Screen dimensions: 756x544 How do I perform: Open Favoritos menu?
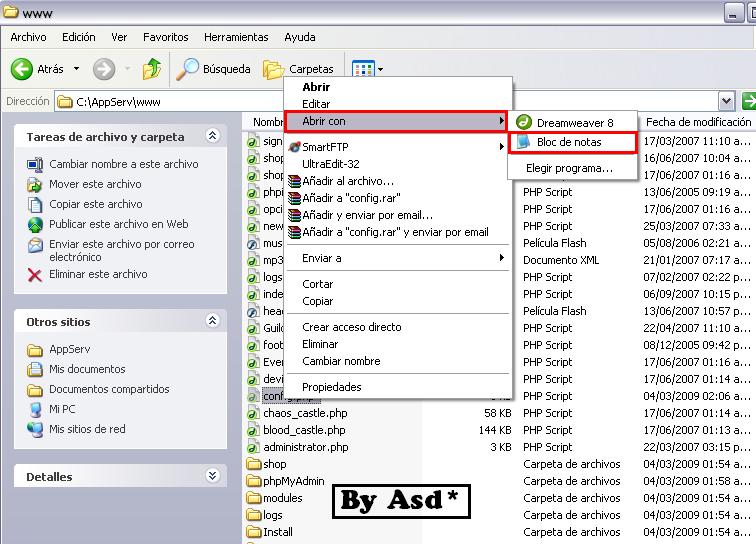point(165,37)
